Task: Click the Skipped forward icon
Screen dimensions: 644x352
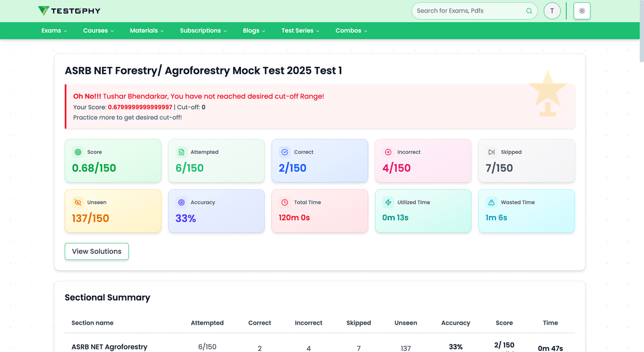Action: [x=491, y=152]
